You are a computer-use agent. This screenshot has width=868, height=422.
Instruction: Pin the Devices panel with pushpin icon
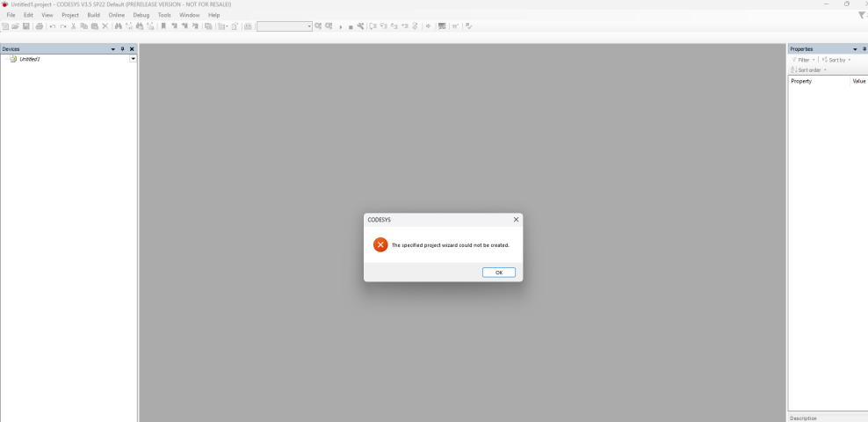122,49
